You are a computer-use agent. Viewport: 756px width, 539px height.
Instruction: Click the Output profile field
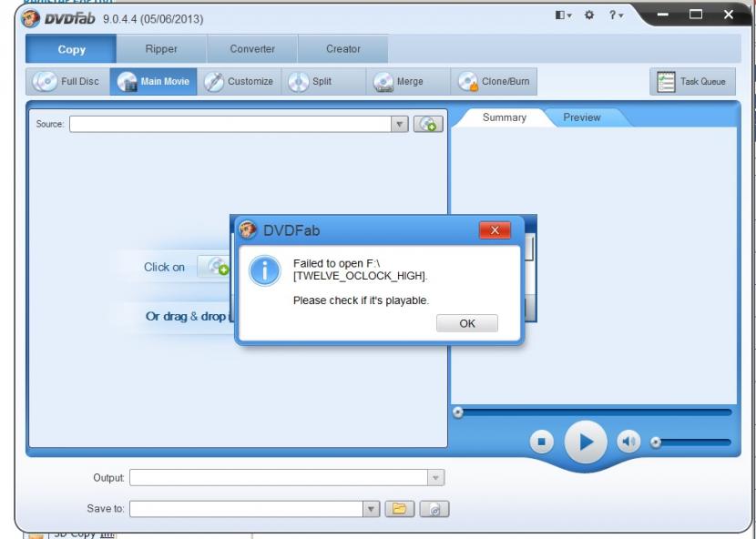pos(279,478)
